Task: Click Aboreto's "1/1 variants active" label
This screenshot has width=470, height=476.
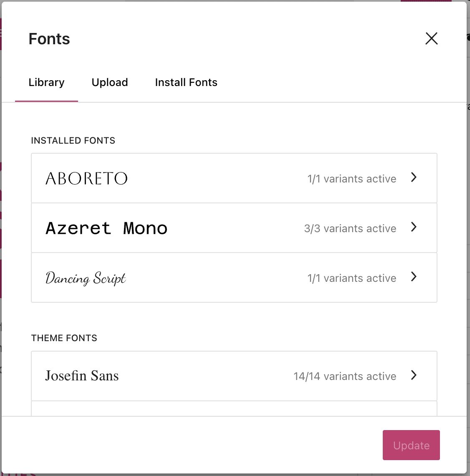Action: pyautogui.click(x=351, y=179)
